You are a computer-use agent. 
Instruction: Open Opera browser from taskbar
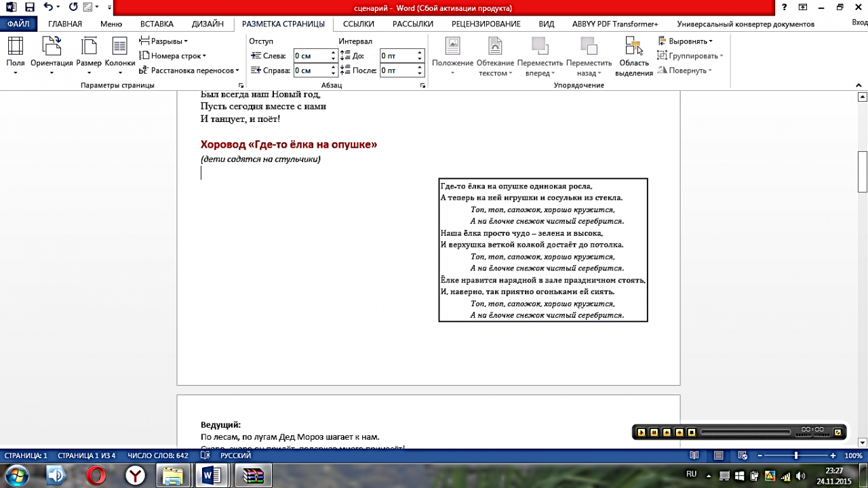click(x=96, y=476)
